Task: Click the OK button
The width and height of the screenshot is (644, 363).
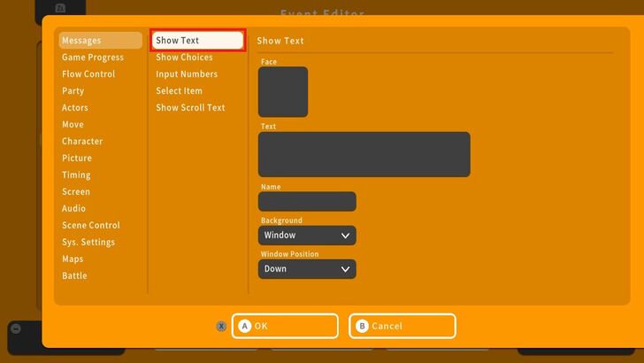Action: 285,326
